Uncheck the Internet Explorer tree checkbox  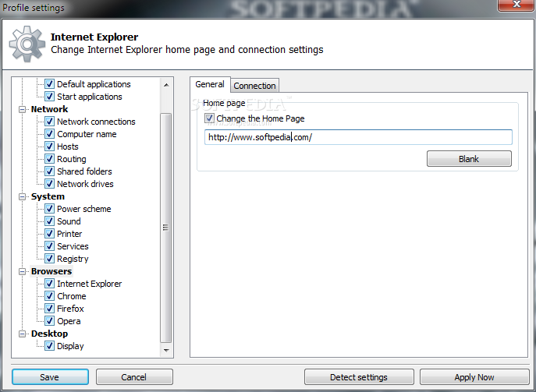pos(50,284)
